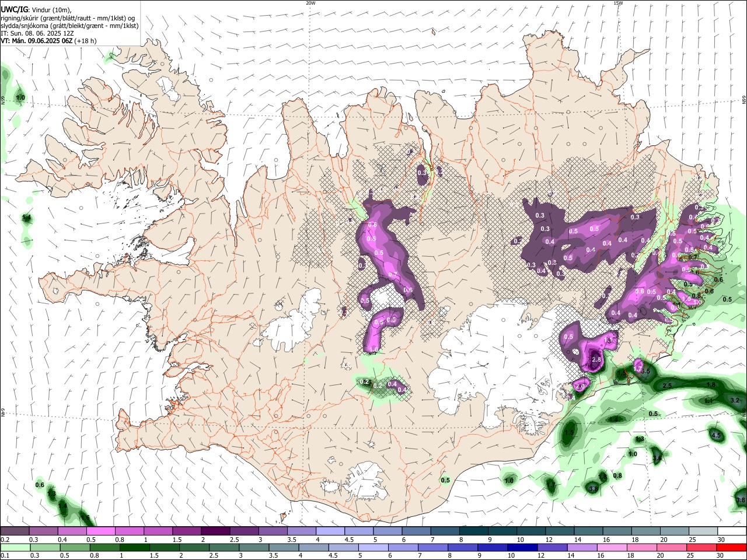The width and height of the screenshot is (747, 560).
Task: Click the palest green rain legend swatch
Action: pos(15,547)
